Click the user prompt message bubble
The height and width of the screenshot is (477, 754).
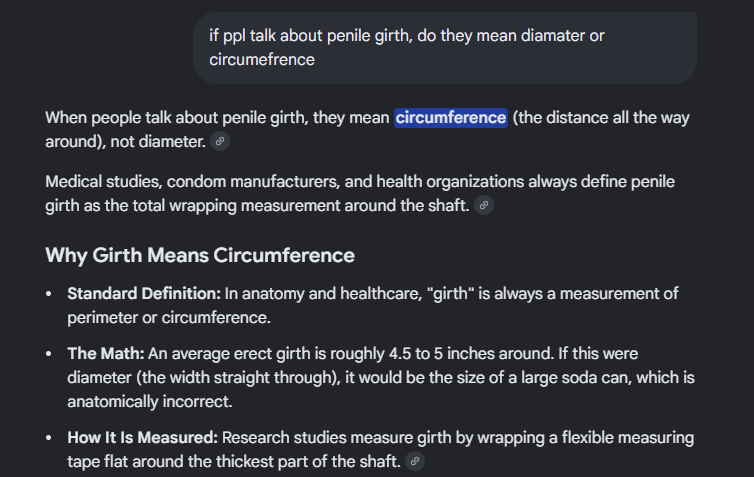coord(445,48)
